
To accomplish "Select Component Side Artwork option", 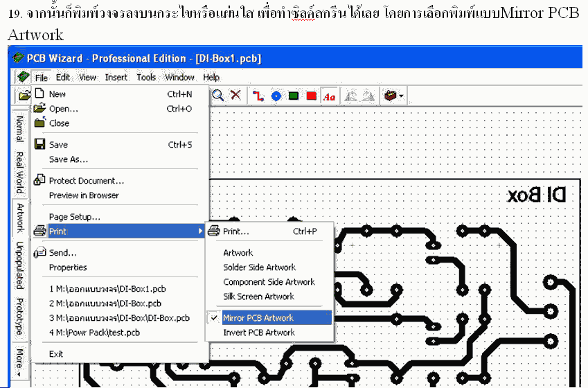I will 269,282.
